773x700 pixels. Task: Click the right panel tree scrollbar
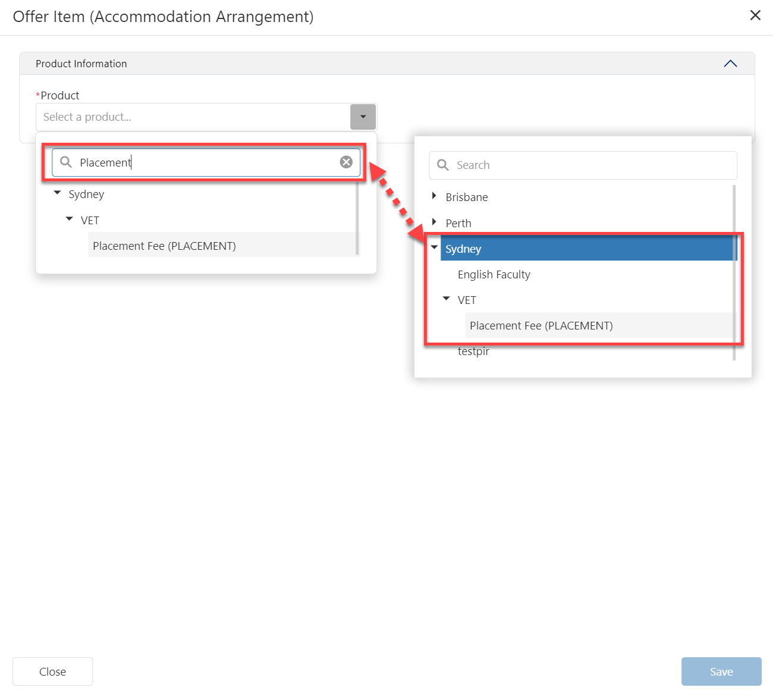pos(734,272)
